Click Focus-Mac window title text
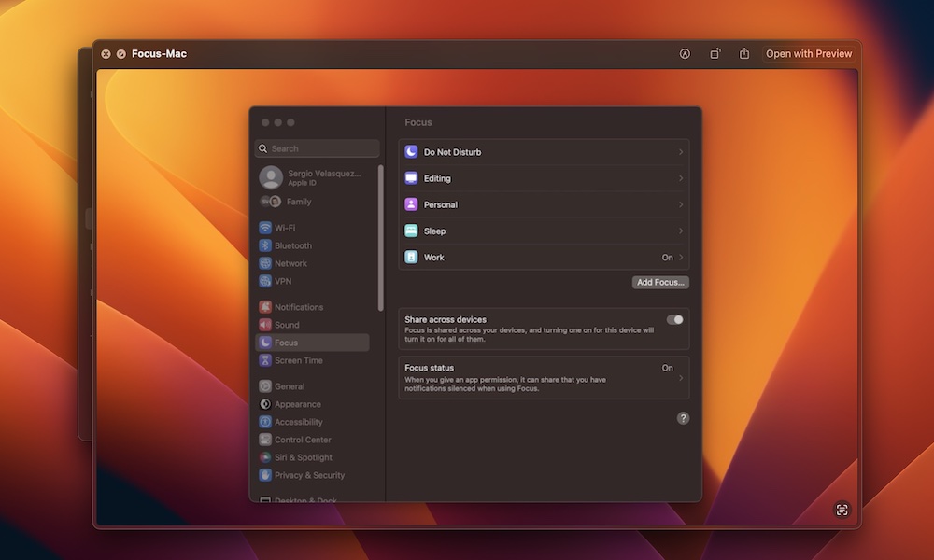The image size is (934, 560). click(159, 53)
